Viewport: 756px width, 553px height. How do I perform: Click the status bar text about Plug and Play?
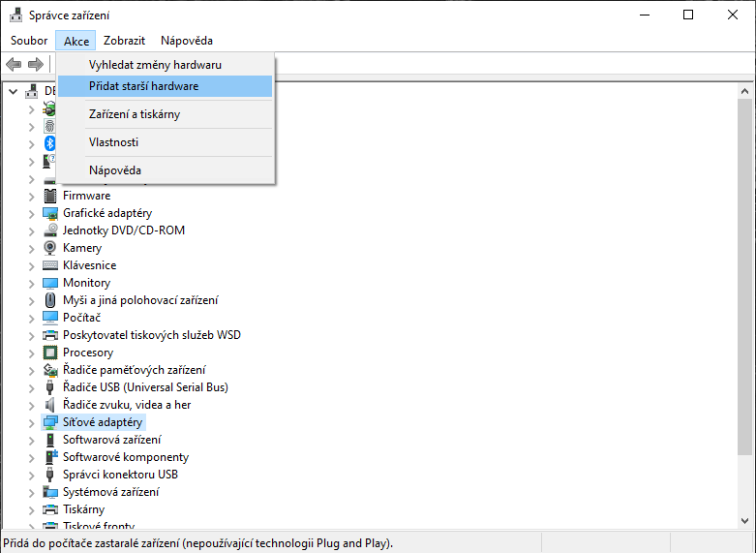pos(198,543)
